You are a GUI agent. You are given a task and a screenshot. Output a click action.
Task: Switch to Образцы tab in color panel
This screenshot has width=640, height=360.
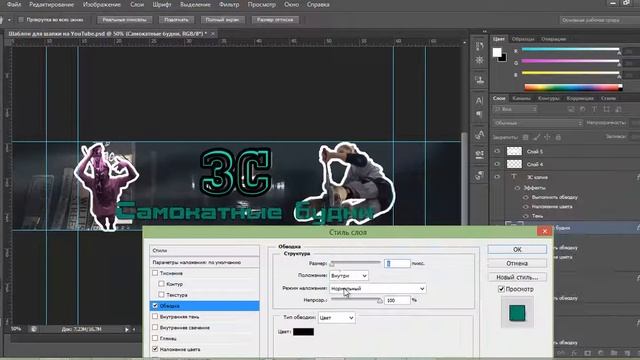coord(523,39)
